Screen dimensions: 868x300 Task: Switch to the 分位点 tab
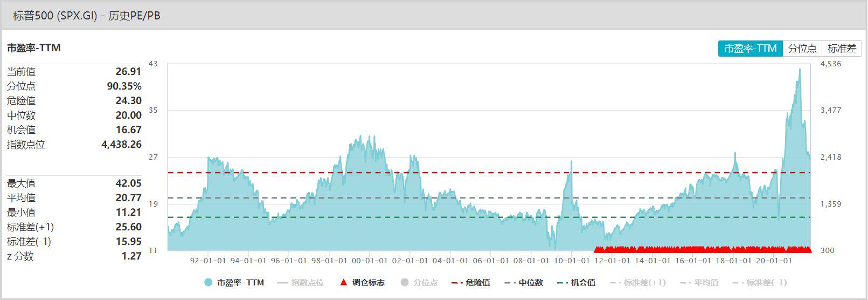point(802,49)
